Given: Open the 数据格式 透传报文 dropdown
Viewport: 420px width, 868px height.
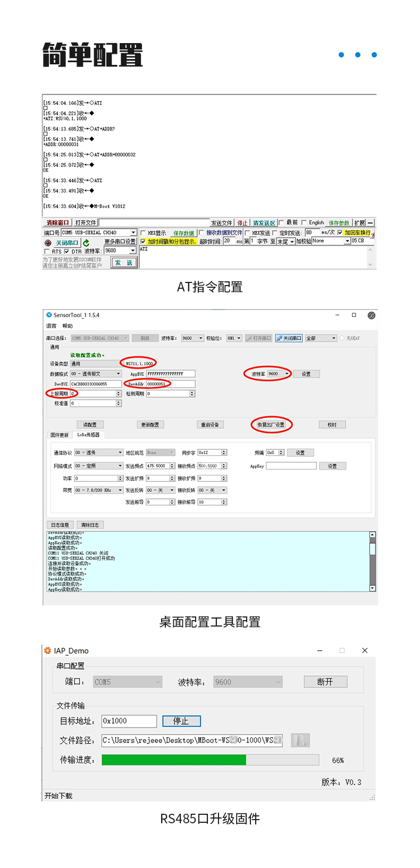Looking at the screenshot, I should (x=96, y=374).
